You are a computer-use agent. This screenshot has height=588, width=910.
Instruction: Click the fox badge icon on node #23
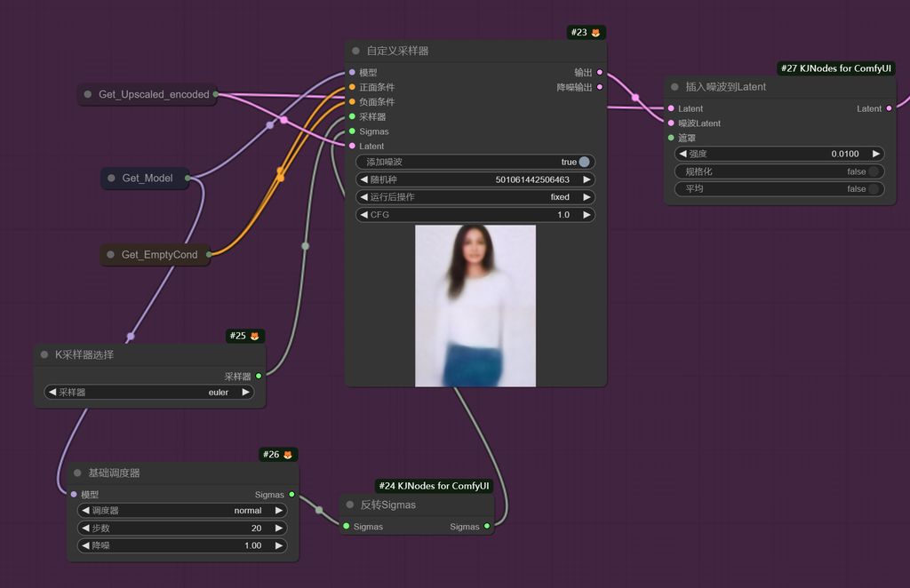coord(595,33)
